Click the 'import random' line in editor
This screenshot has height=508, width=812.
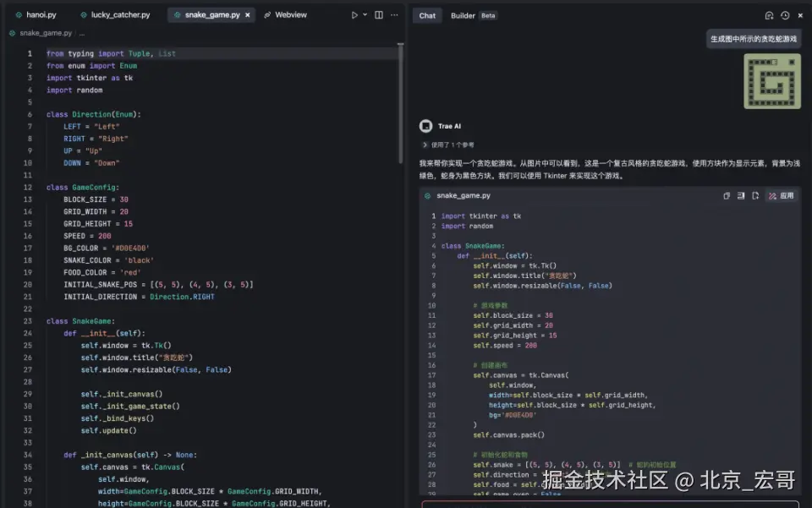click(74, 90)
